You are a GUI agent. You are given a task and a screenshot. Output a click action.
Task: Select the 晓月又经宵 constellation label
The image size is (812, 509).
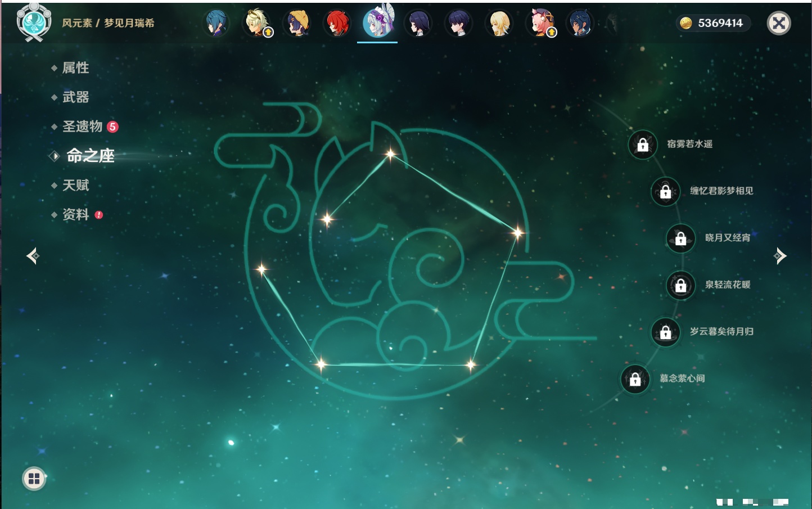pos(728,237)
